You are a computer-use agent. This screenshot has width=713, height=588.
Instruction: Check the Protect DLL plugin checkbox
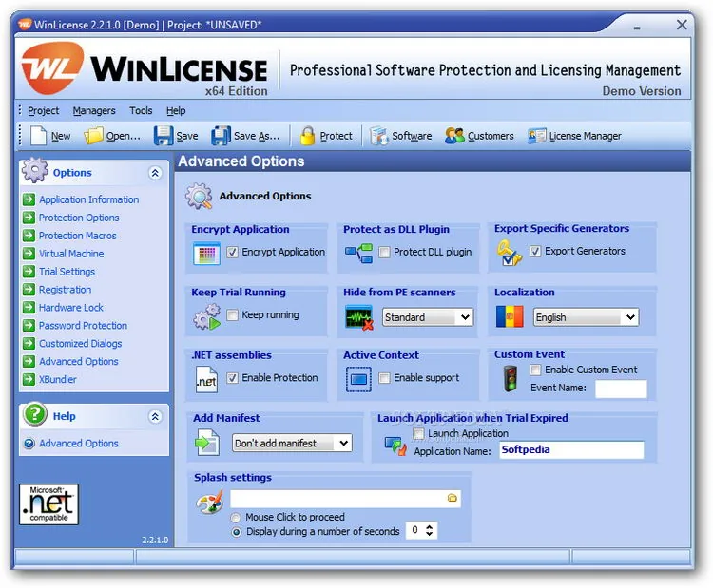[x=384, y=252]
